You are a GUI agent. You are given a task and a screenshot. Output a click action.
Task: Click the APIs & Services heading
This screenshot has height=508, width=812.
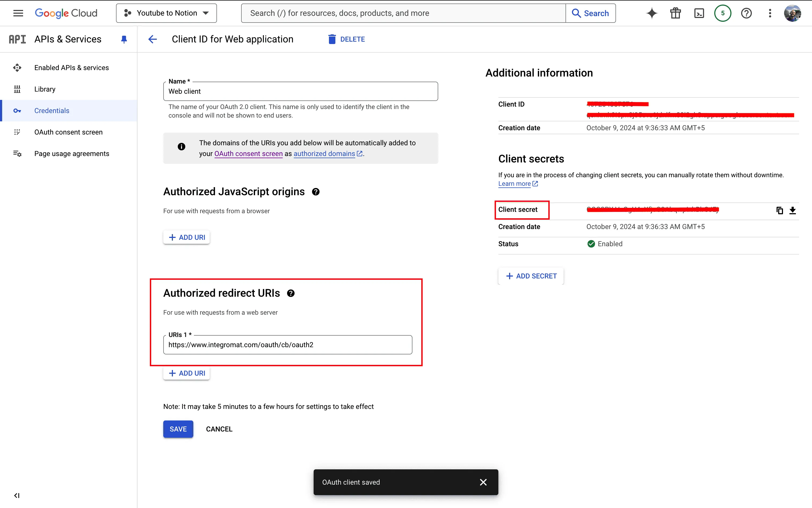[68, 39]
